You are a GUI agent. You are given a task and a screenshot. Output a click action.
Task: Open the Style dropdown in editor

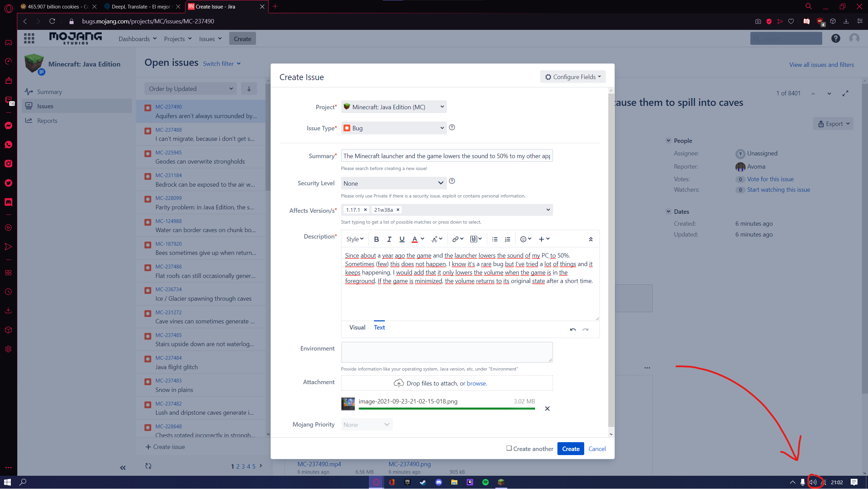355,239
